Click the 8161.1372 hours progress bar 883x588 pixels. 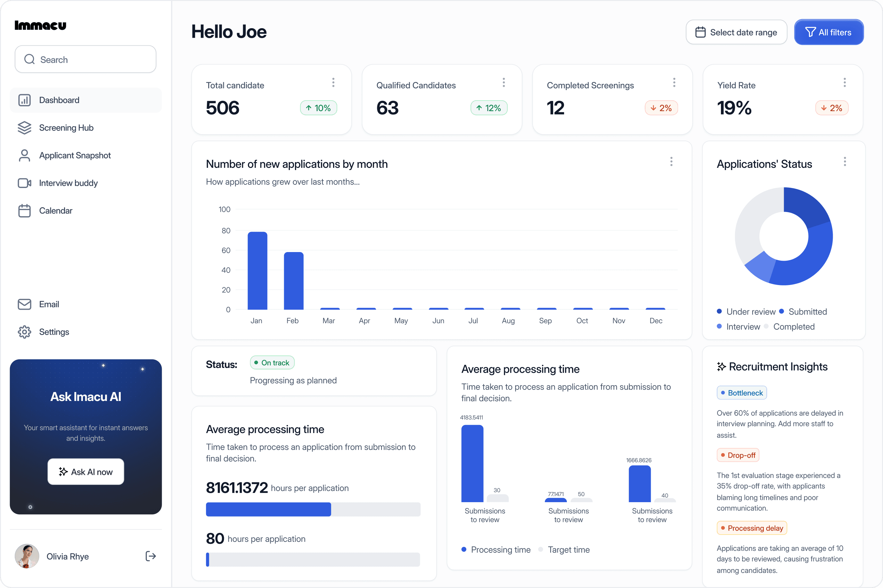(313, 509)
